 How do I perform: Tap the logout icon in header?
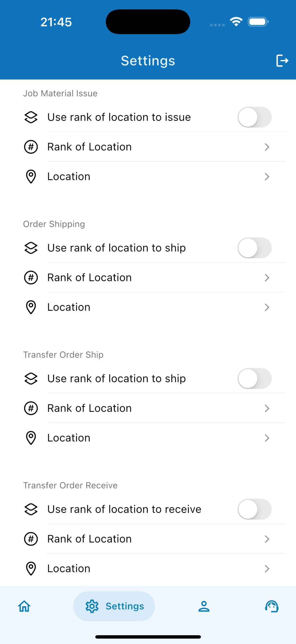point(282,60)
